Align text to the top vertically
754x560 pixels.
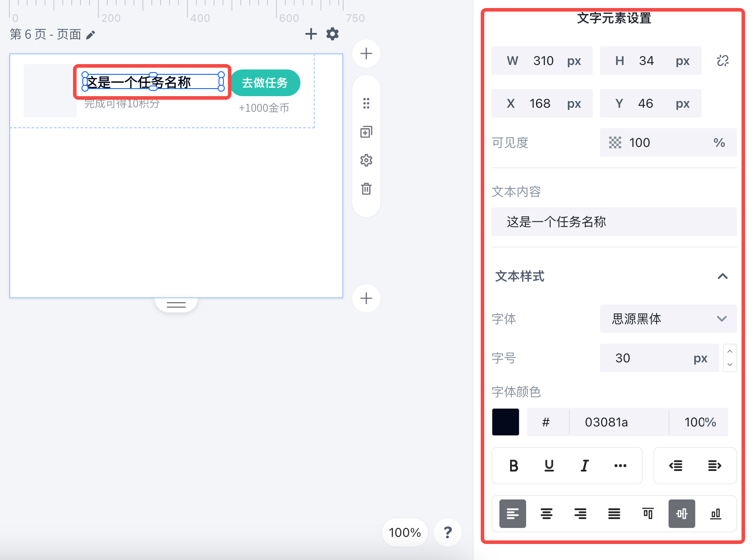click(648, 514)
